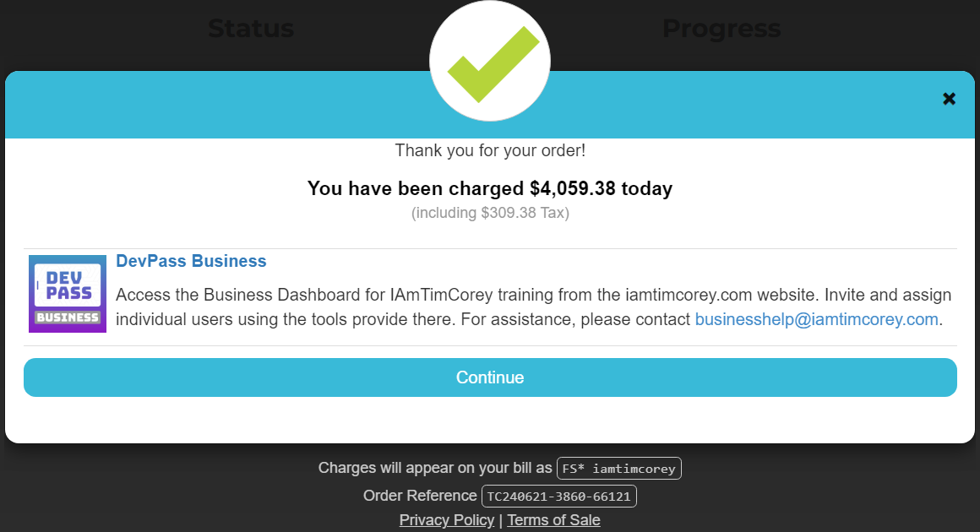Click the charged $4,059.38 today headline
Screen dimensions: 980x532
pyautogui.click(x=490, y=188)
